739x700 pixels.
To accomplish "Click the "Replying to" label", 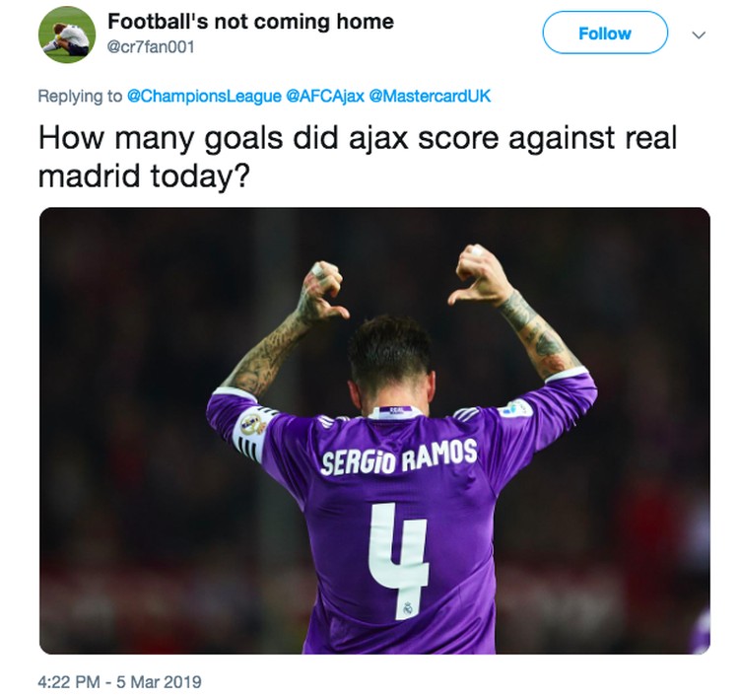I will coord(80,97).
